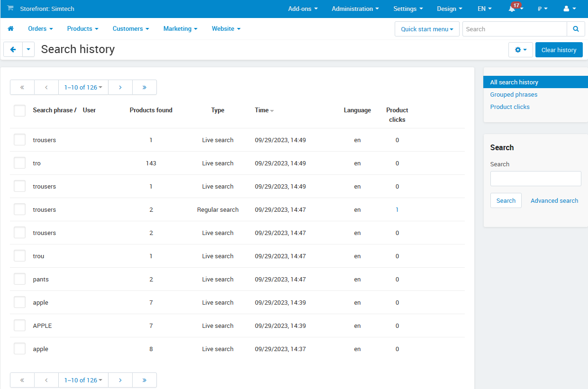Expand the Quick start menu dropdown
The width and height of the screenshot is (588, 389).
[427, 29]
